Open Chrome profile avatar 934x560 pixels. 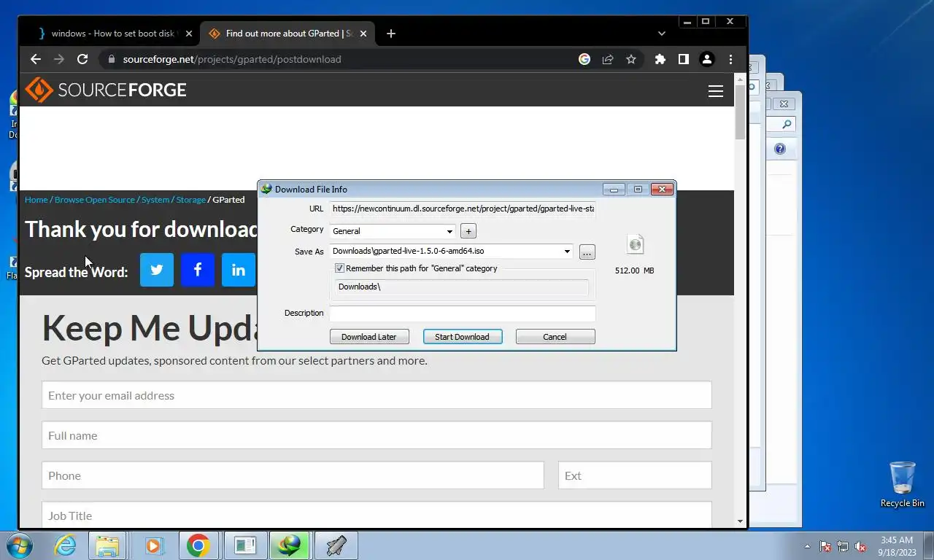(707, 59)
